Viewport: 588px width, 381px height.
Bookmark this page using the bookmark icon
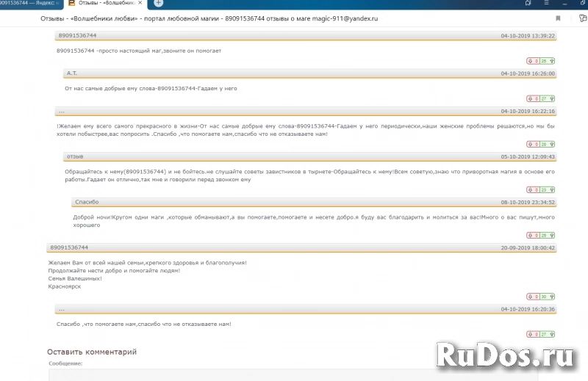(x=558, y=18)
